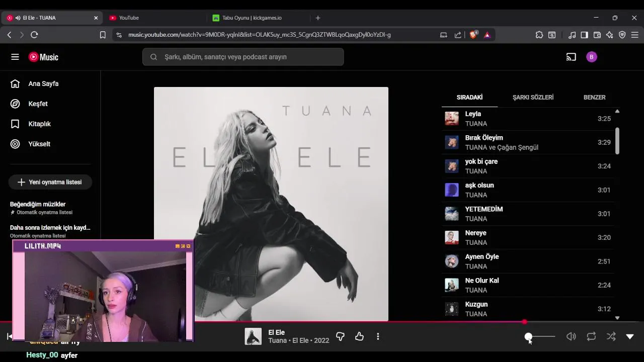Click El Ele album cover art

tap(271, 204)
